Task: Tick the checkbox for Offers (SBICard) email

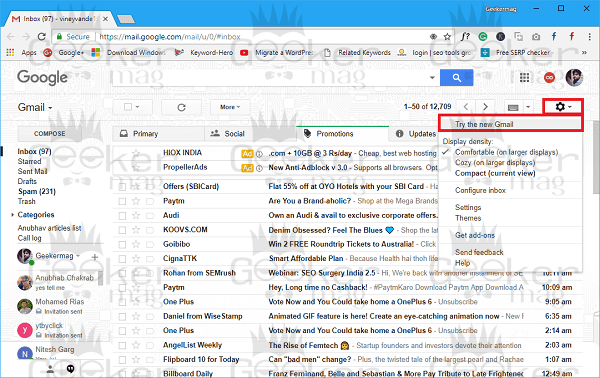Action: 122,187
